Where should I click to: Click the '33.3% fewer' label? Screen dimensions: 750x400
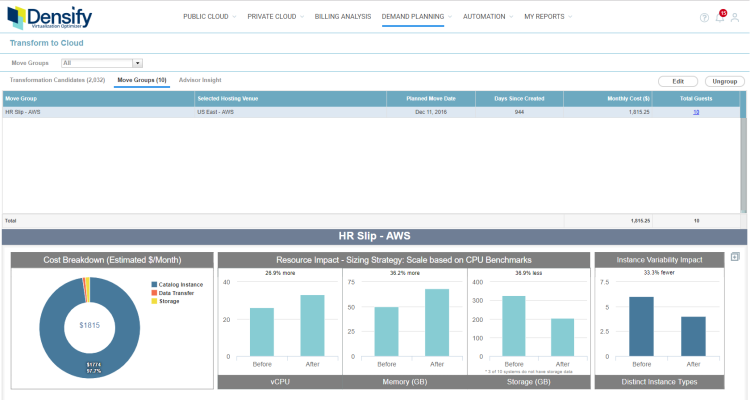(659, 273)
